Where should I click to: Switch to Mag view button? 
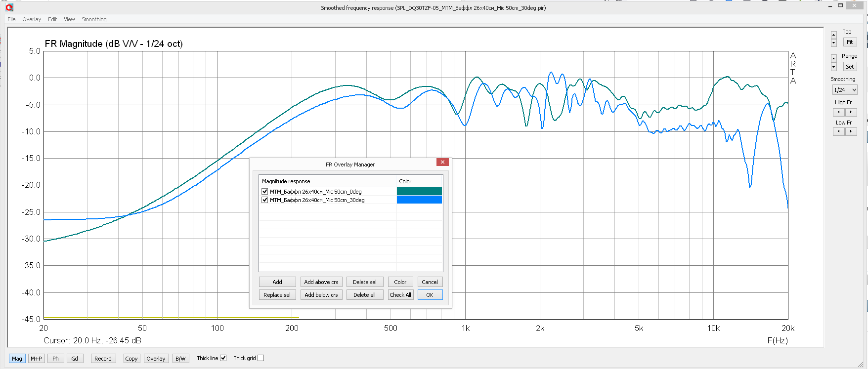tap(17, 359)
